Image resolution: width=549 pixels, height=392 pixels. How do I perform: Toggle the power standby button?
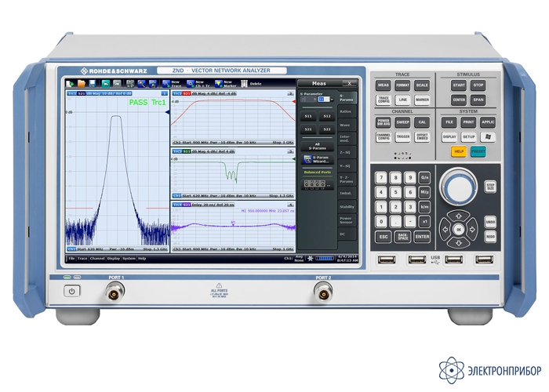coord(72,291)
